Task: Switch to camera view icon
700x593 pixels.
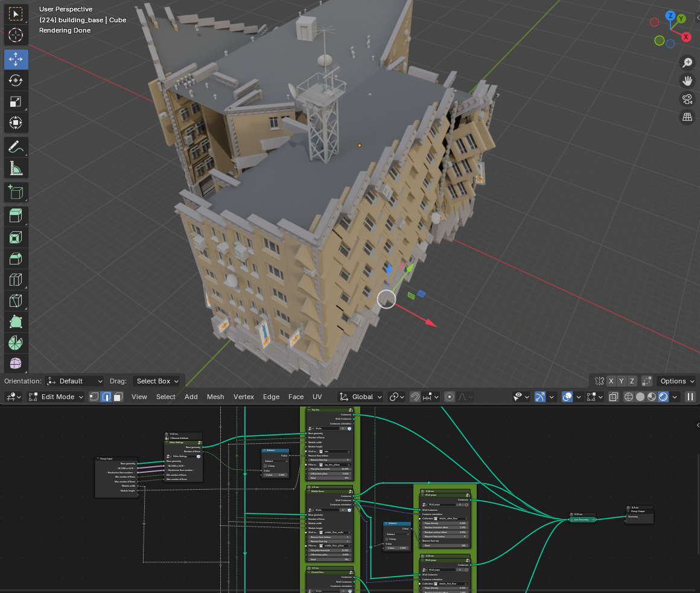Action: (687, 99)
